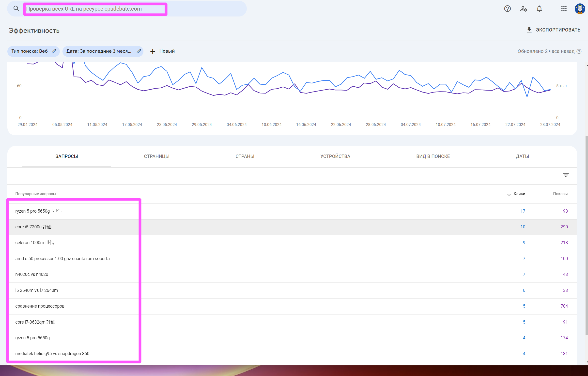
Task: Click the down arrow sort icon beside Клики
Action: pos(509,194)
